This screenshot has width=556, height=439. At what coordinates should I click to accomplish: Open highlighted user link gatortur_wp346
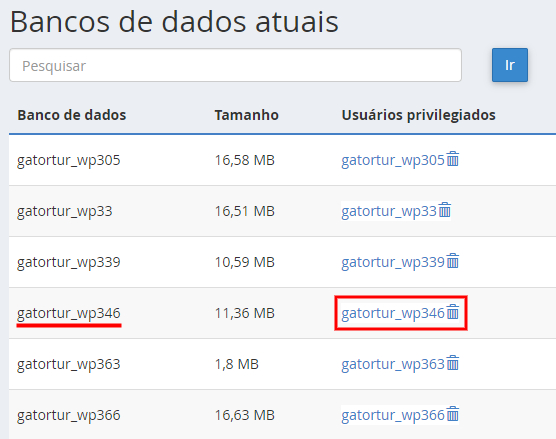tap(393, 313)
